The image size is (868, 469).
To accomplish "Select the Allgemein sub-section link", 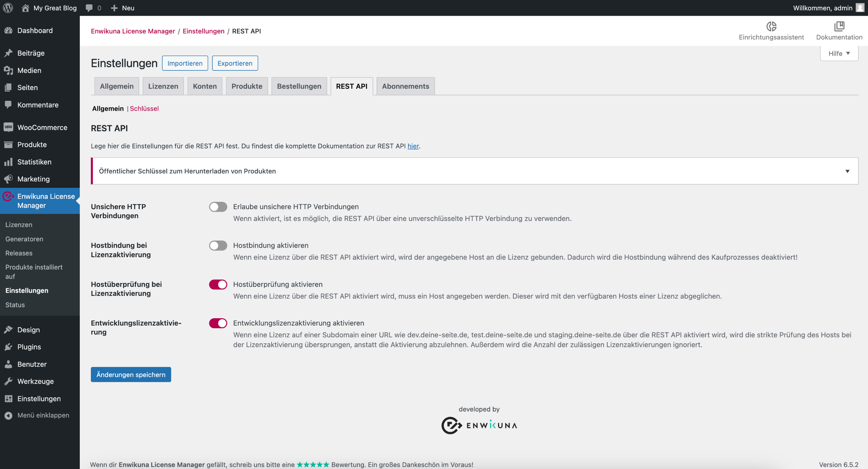I will coord(108,108).
